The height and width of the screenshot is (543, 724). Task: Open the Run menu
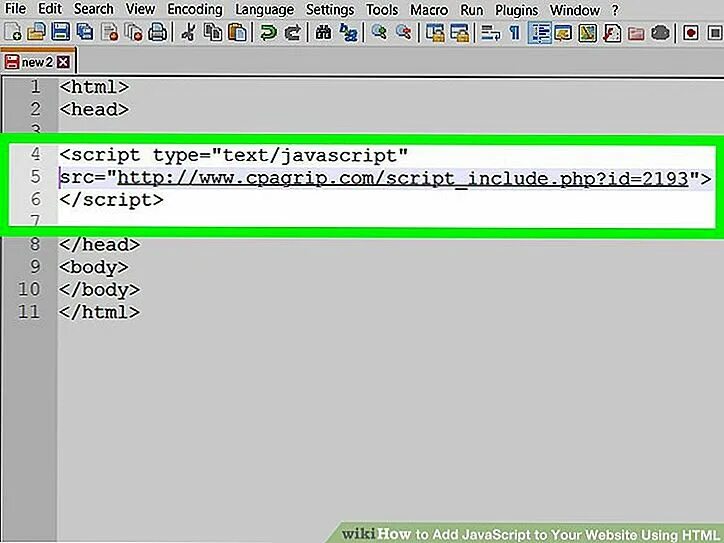pyautogui.click(x=471, y=9)
